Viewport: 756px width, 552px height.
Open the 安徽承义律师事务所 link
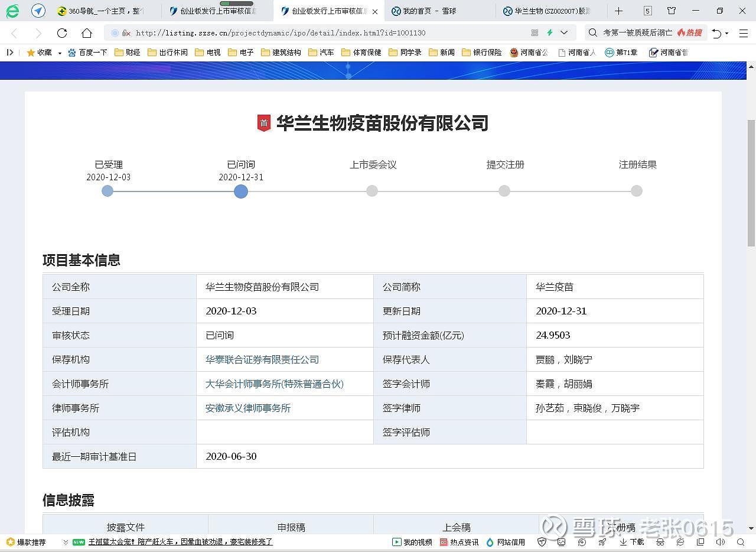247,408
